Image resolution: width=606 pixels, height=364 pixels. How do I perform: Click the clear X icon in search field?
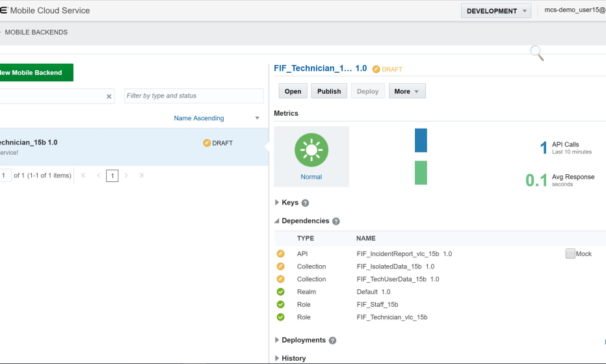tap(109, 96)
